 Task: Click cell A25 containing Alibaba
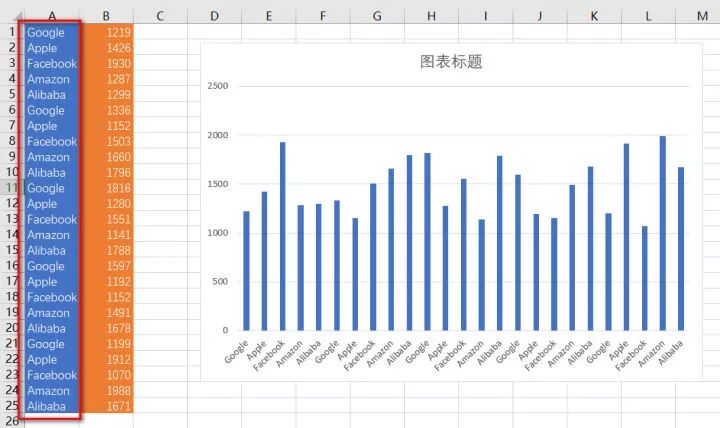(52, 406)
